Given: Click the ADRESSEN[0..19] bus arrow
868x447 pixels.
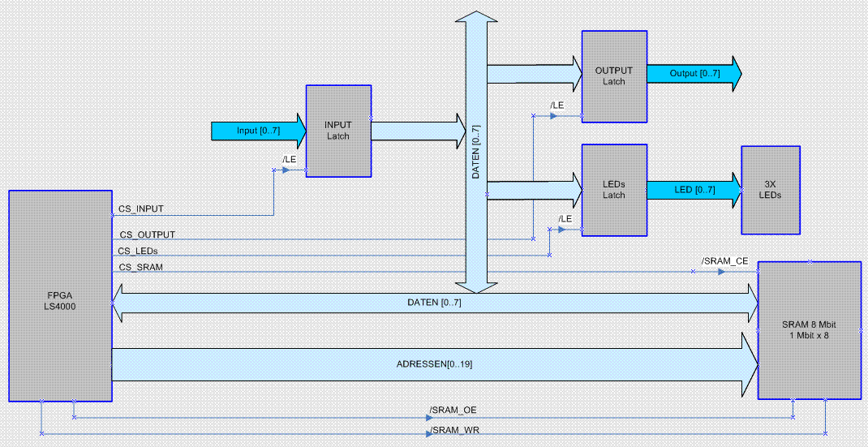Looking at the screenshot, I should (x=435, y=364).
